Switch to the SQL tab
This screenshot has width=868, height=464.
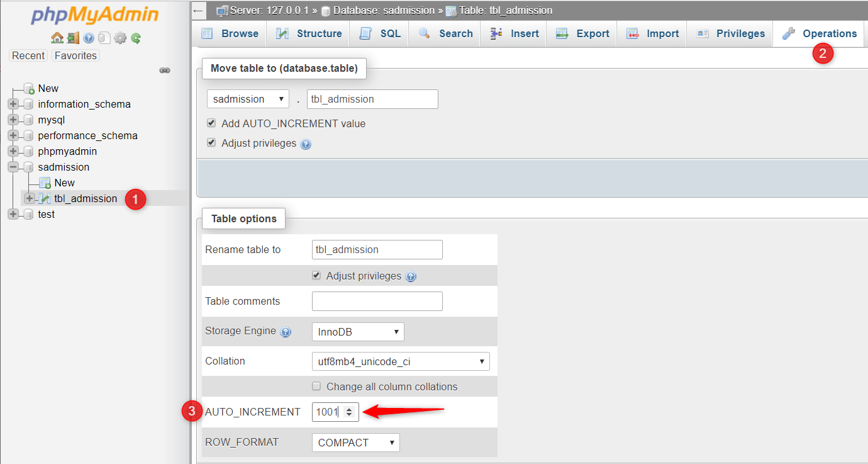pos(365,33)
